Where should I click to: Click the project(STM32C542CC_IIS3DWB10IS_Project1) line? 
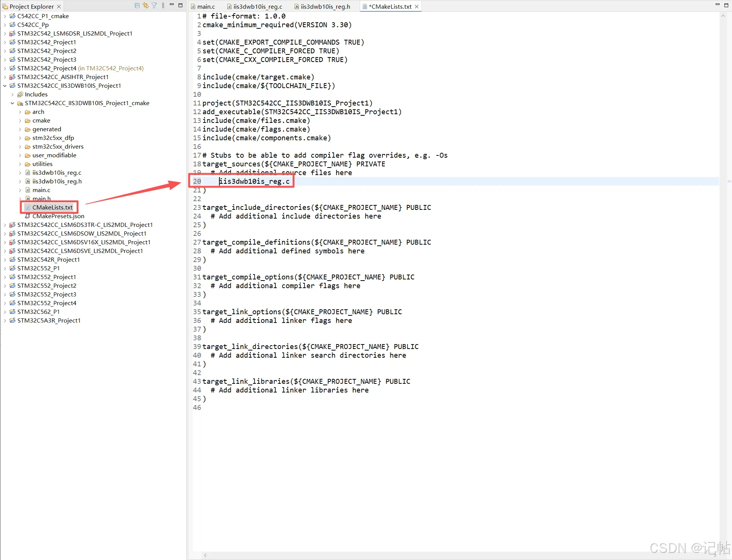288,103
